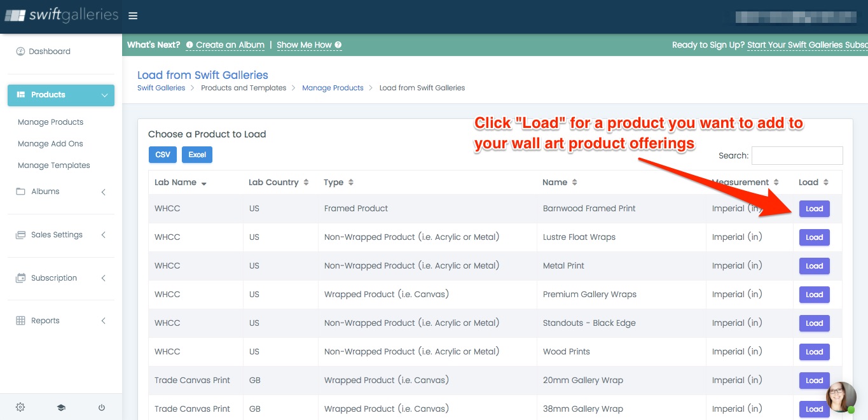Go to Dashboard menu item

click(x=49, y=52)
